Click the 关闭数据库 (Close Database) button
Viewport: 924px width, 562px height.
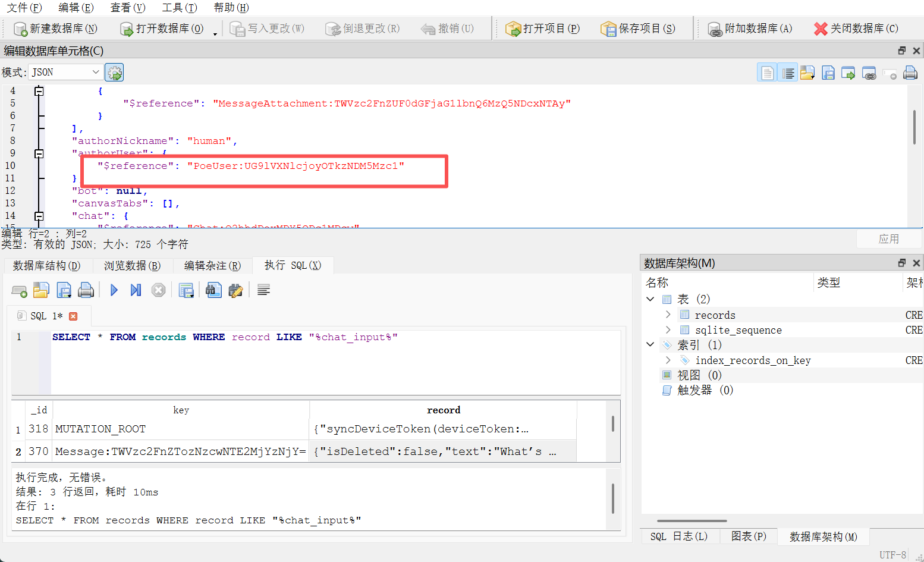click(856, 29)
